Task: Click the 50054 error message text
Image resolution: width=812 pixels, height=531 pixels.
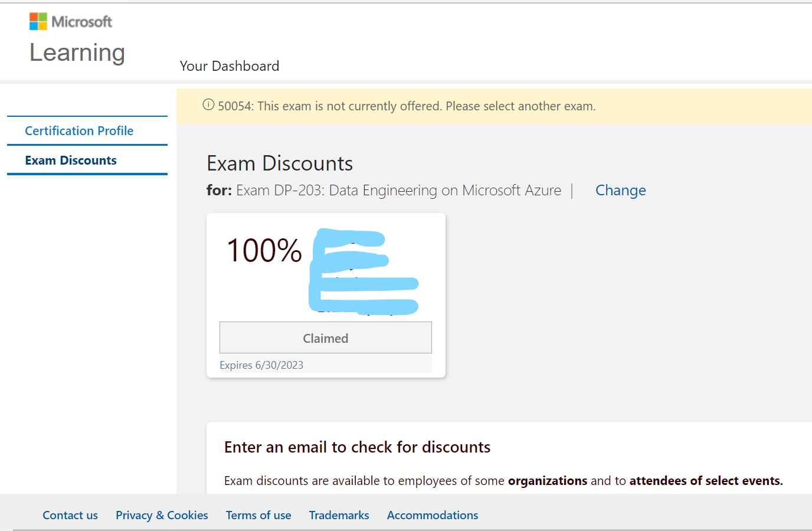Action: (407, 106)
